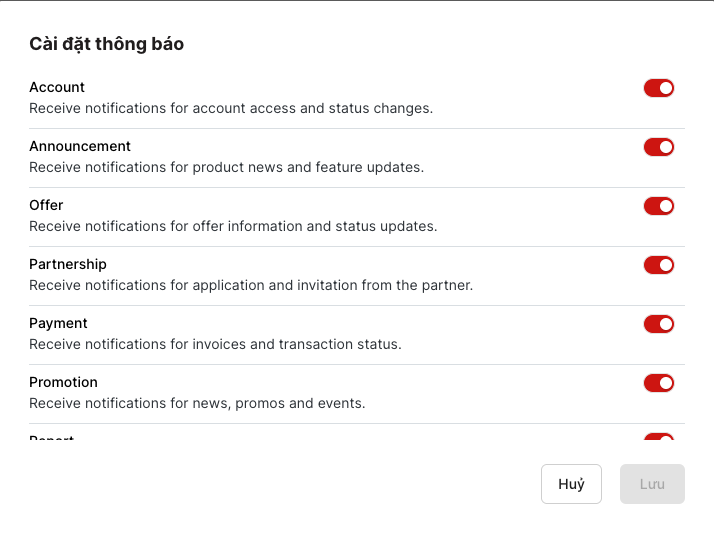The height and width of the screenshot is (534, 714).
Task: Click the Account category label
Action: pyautogui.click(x=57, y=87)
